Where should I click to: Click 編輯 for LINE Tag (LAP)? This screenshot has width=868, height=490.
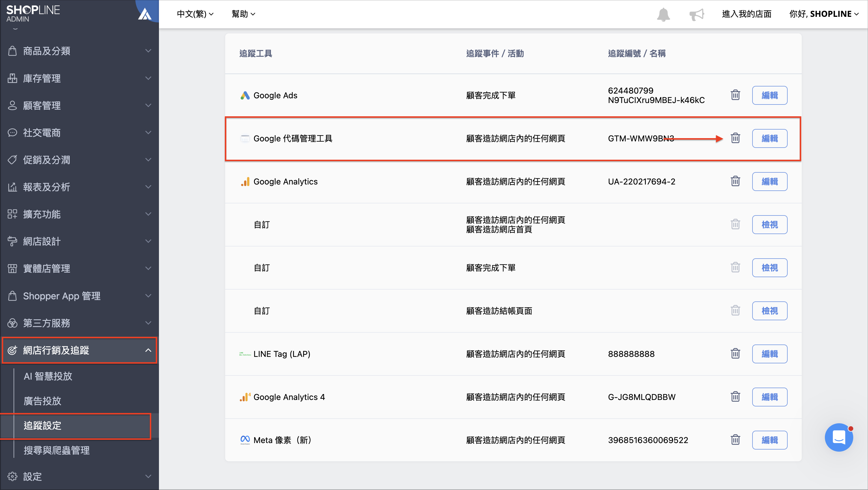[x=770, y=354]
